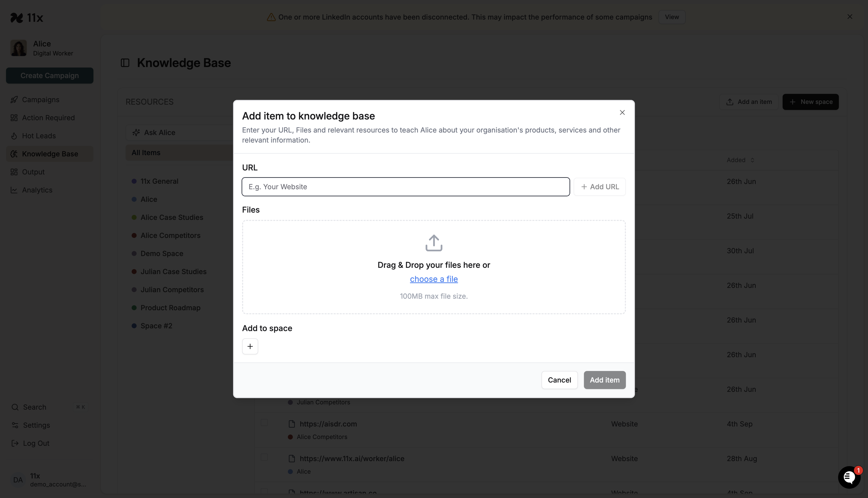Open the support chat bubble icon

point(849,477)
